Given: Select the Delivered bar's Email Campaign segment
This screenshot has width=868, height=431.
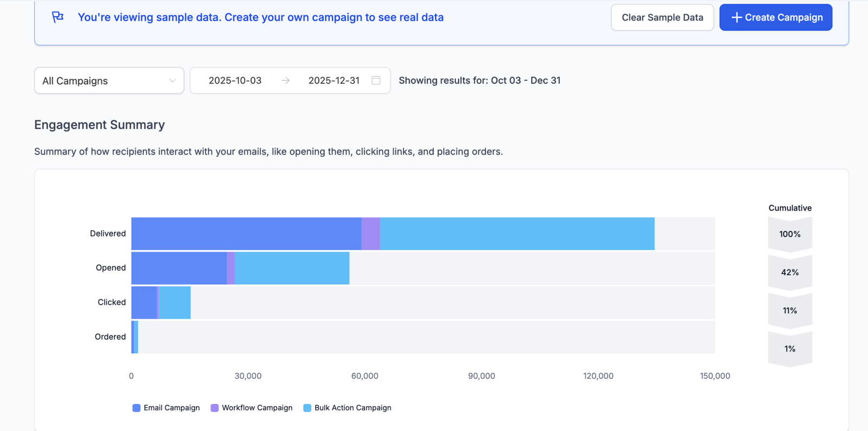Looking at the screenshot, I should 246,234.
